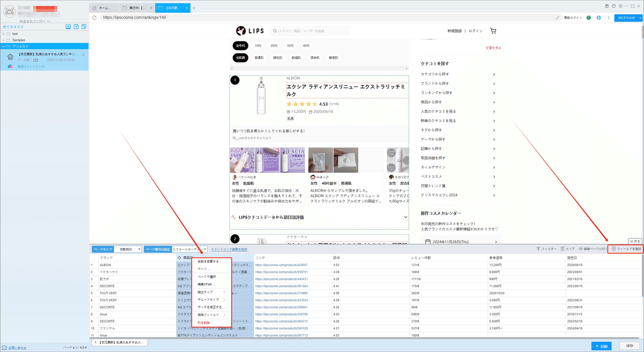Click the 起動 start button
The height and width of the screenshot is (352, 644).
click(603, 346)
